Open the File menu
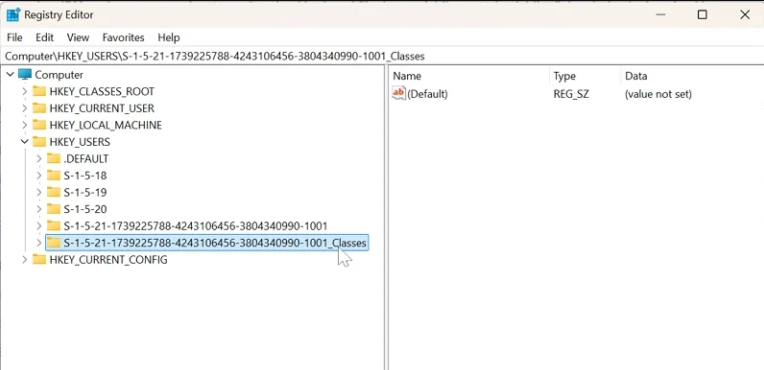Image resolution: width=764 pixels, height=370 pixels. (15, 38)
